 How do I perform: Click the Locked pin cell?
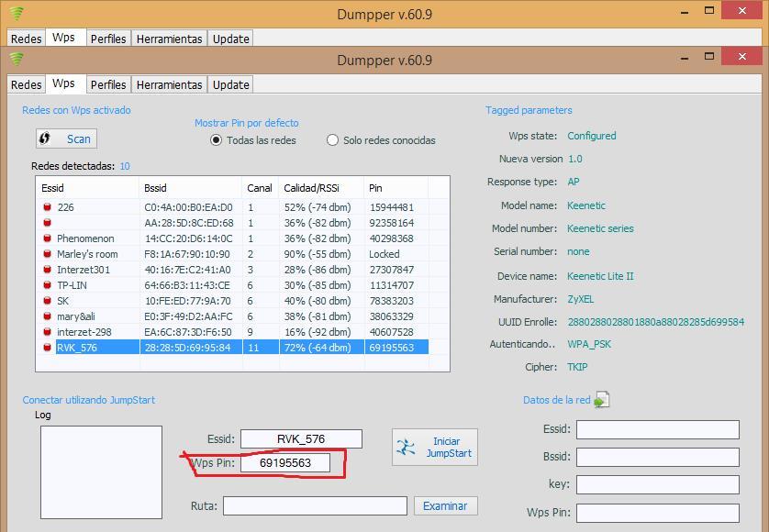[384, 254]
